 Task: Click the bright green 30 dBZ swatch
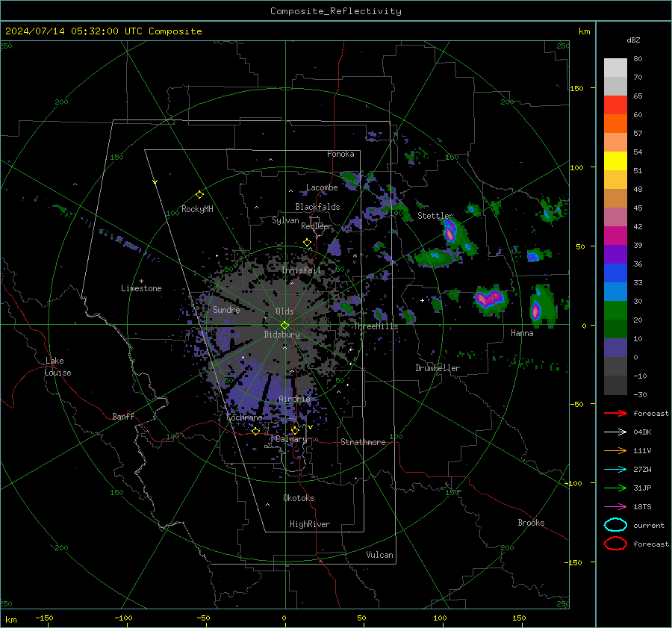point(615,311)
